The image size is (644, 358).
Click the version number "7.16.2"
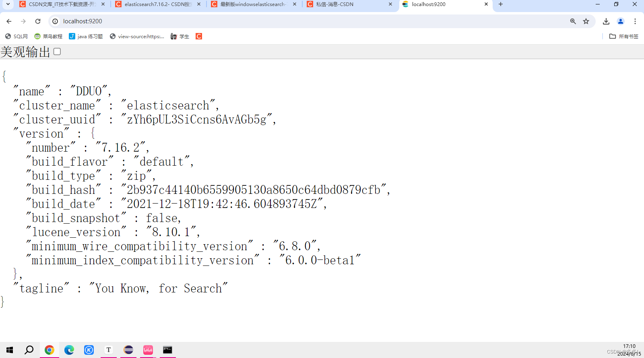pos(120,148)
